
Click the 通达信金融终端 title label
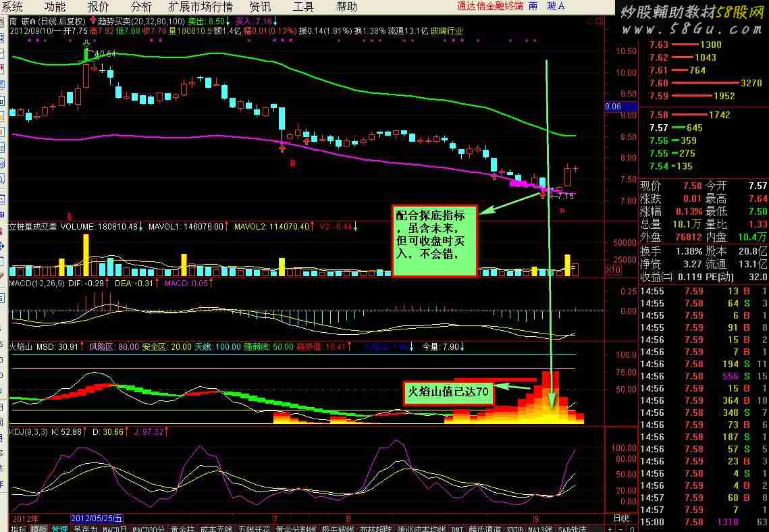(490, 6)
